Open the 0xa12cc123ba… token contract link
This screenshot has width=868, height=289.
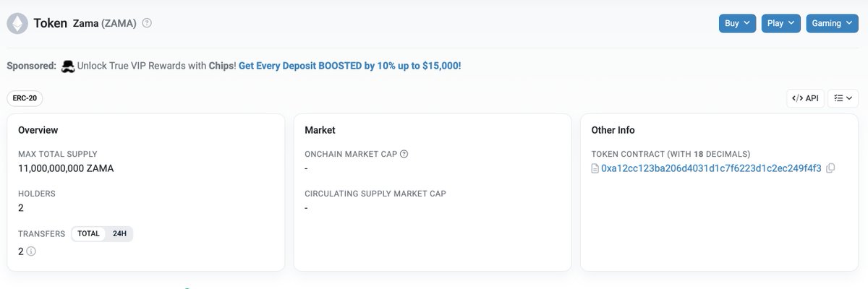[711, 168]
